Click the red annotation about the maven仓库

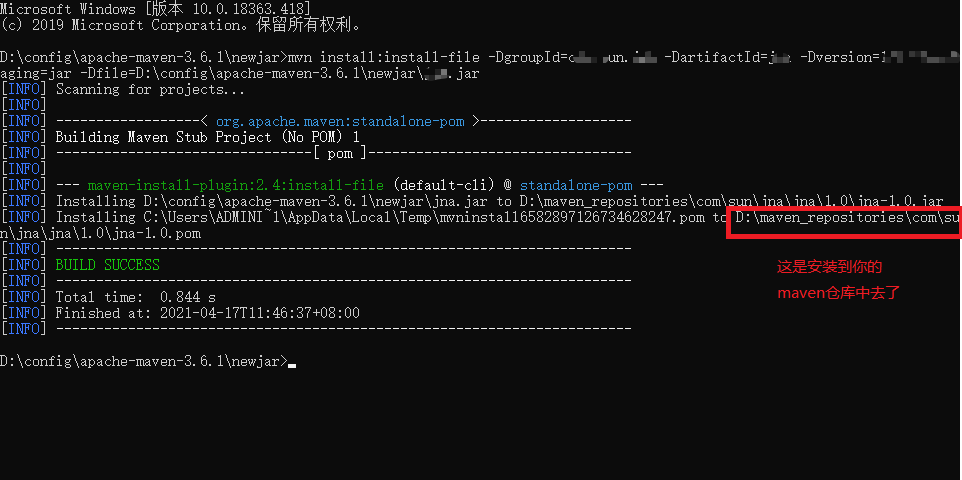pos(838,280)
